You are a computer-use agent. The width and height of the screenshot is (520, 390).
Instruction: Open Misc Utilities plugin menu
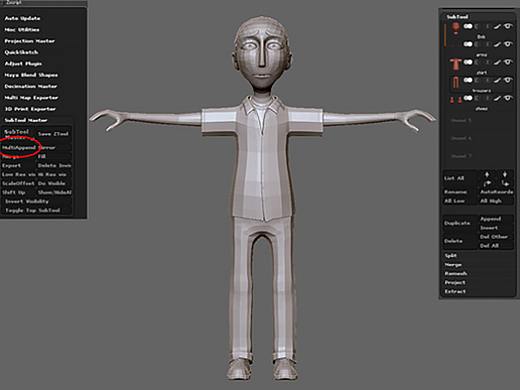tap(22, 30)
